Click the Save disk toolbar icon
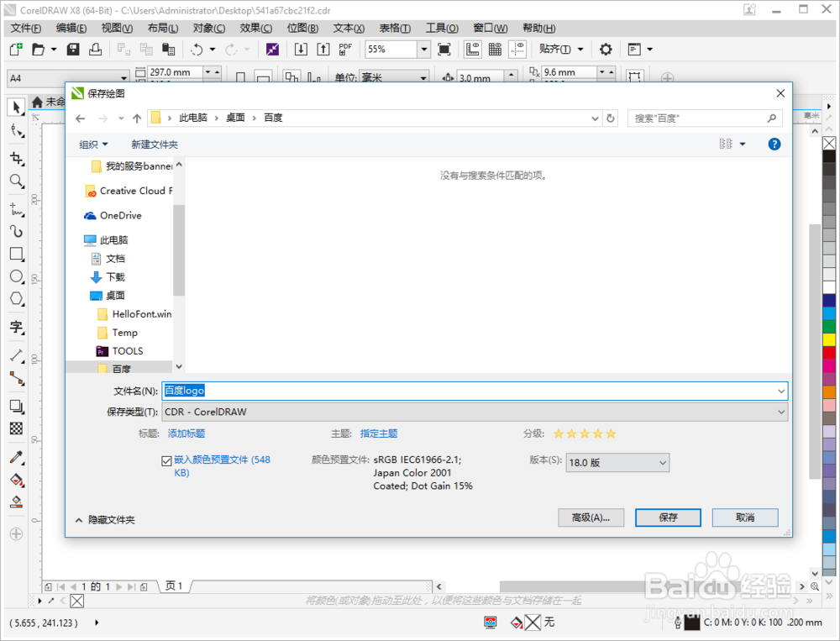Viewport: 840px width, 641px height. pyautogui.click(x=73, y=50)
